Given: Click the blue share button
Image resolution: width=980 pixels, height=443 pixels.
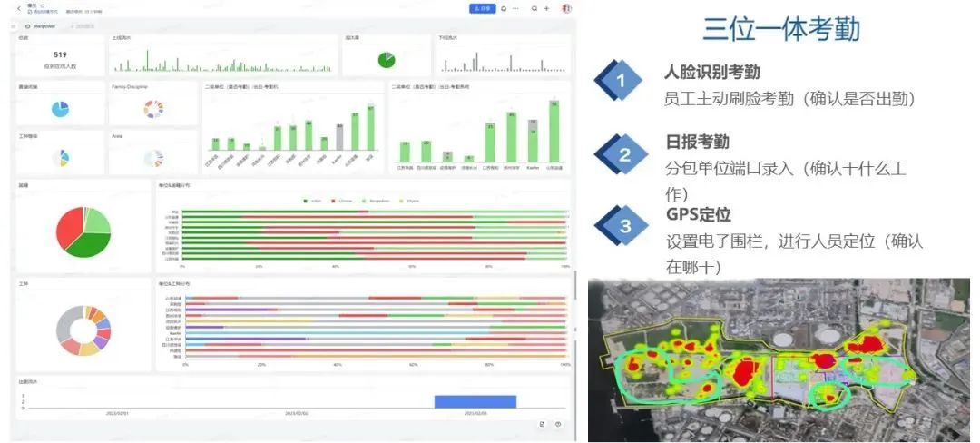Looking at the screenshot, I should click(482, 8).
